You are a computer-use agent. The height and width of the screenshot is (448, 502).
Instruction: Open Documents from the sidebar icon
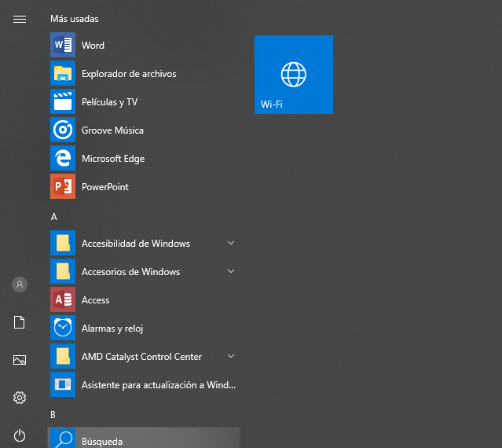click(19, 322)
